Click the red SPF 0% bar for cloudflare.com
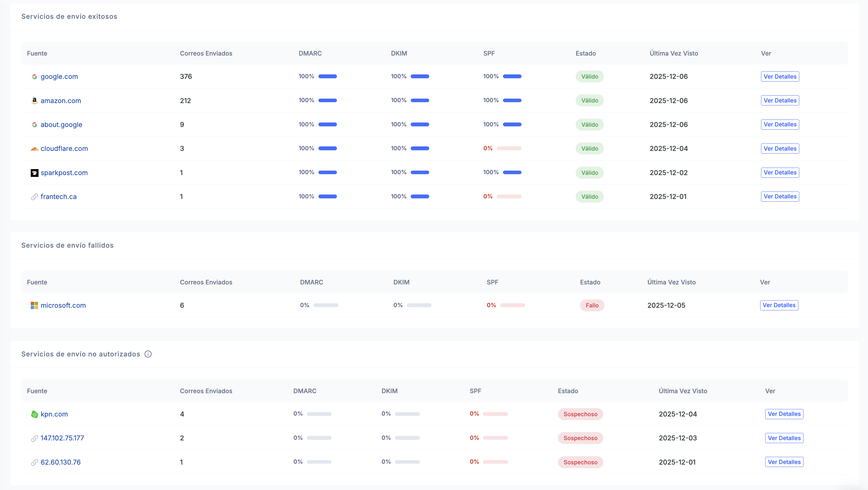Image resolution: width=868 pixels, height=490 pixels. click(x=509, y=148)
